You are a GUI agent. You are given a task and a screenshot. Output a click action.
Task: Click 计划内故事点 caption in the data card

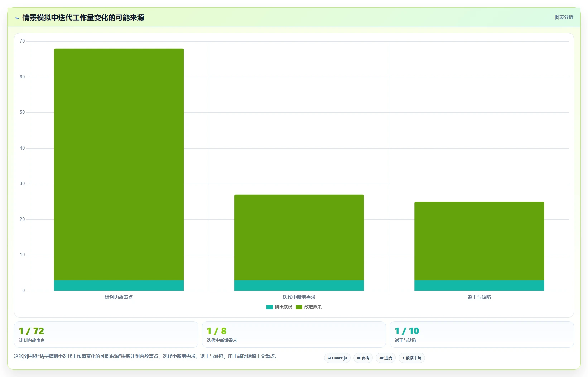click(x=32, y=340)
